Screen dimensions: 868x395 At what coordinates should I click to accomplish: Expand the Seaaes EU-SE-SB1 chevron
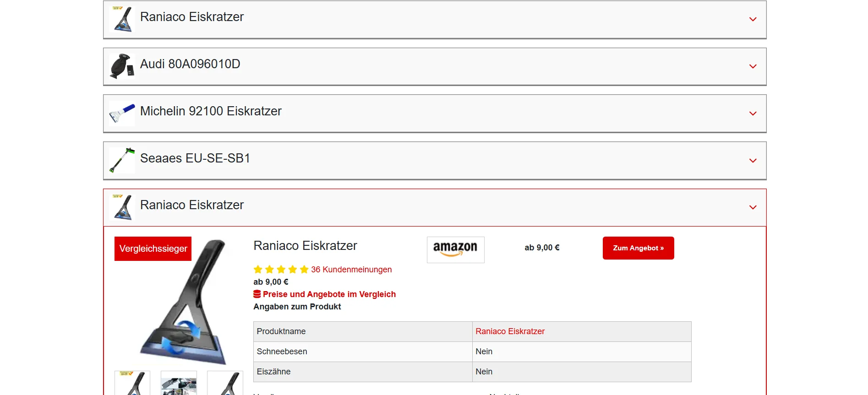click(x=753, y=161)
